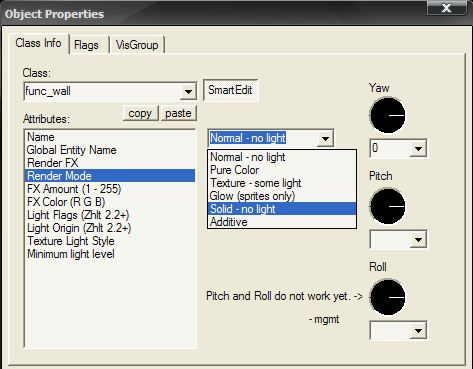Click the Yaw value field showing 0
473x369 pixels.
(390, 148)
